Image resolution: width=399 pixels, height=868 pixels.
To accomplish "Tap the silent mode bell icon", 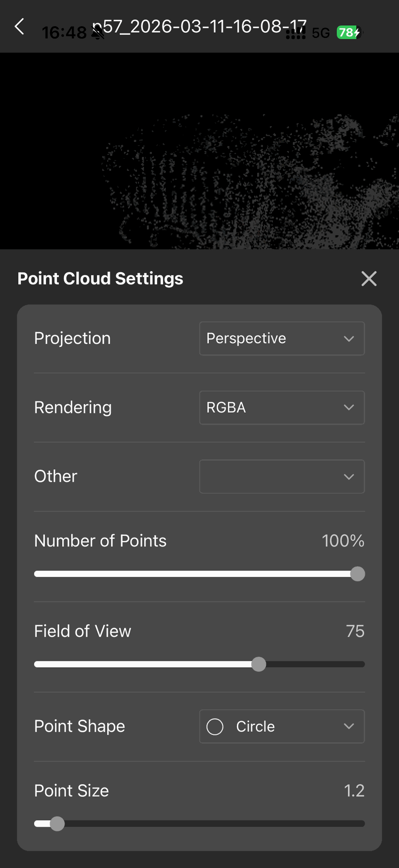I will (x=98, y=33).
